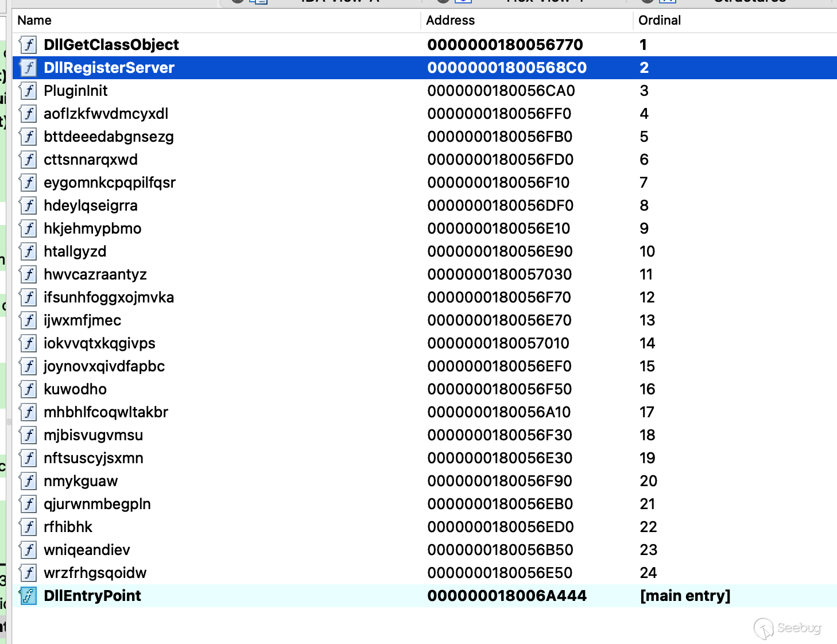This screenshot has height=644, width=837.
Task: Click the DllRegisterServer export name
Action: click(x=109, y=67)
